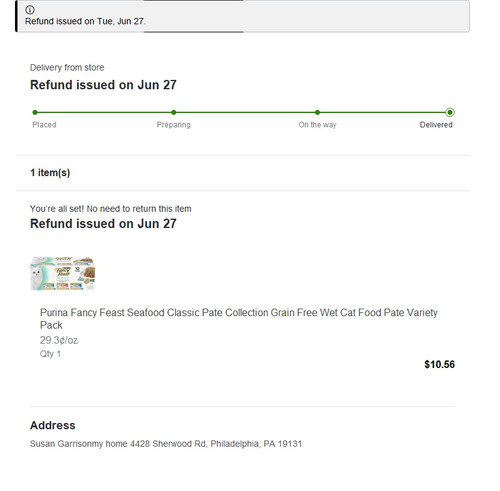Click the Address section heading
Image resolution: width=500 pixels, height=491 pixels.
tap(53, 425)
